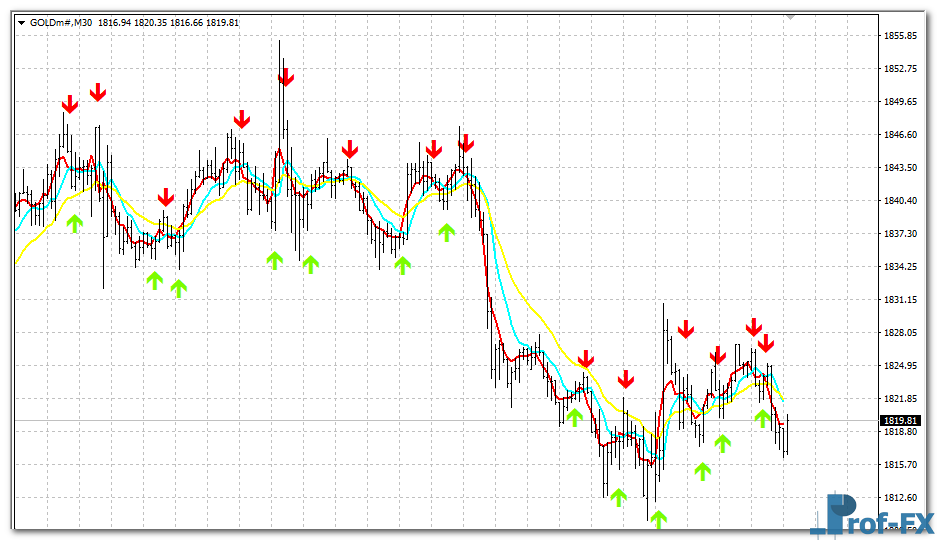The image size is (937, 540).
Task: Click the 1846.60 price axis label
Action: (x=900, y=135)
